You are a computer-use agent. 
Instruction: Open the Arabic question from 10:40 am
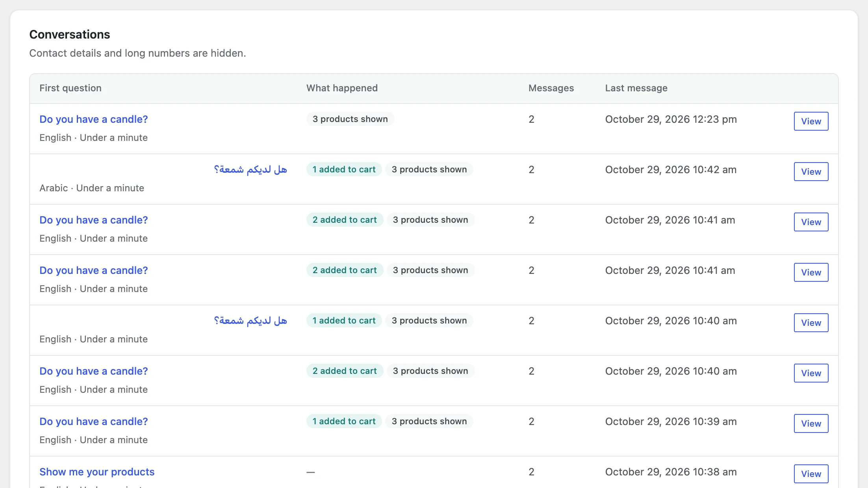pos(250,321)
